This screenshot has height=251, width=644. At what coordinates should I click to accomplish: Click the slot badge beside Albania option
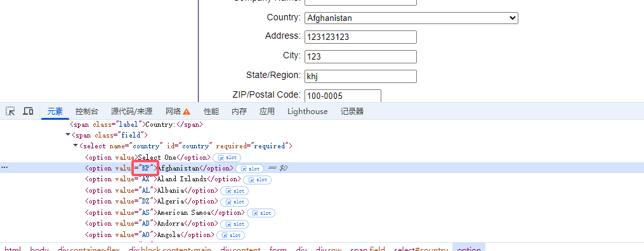(235, 191)
